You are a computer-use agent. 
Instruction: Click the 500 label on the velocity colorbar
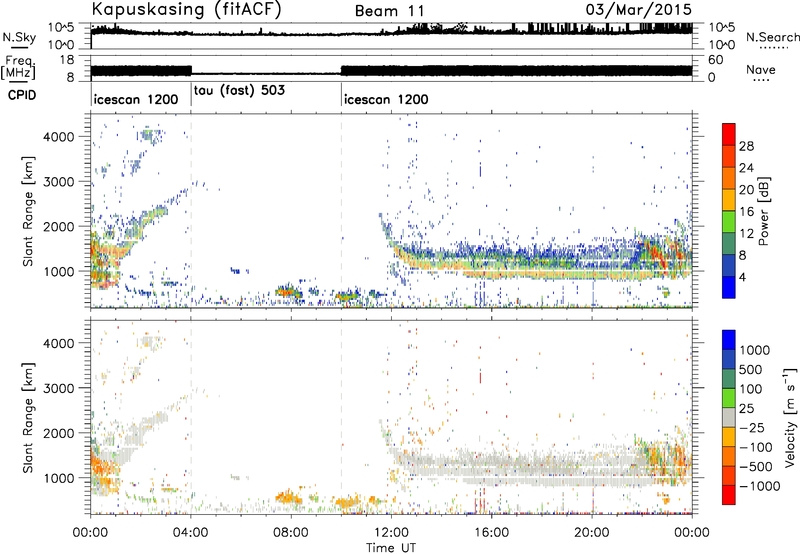(751, 369)
